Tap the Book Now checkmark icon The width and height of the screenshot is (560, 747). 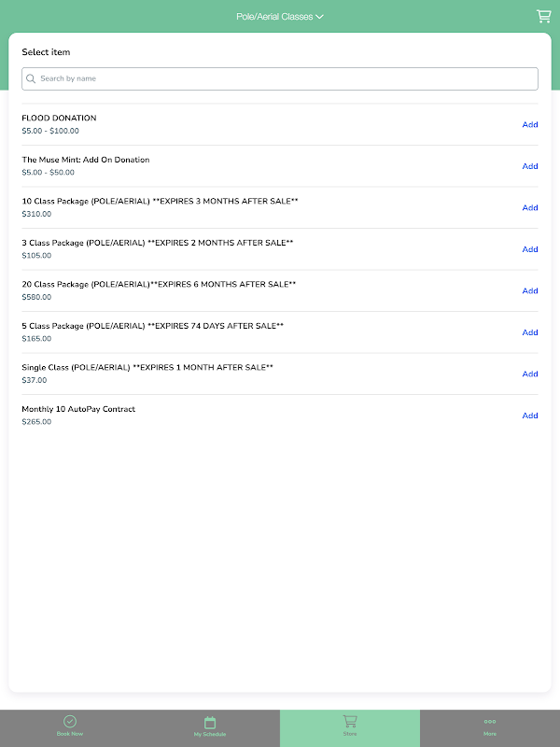[70, 721]
